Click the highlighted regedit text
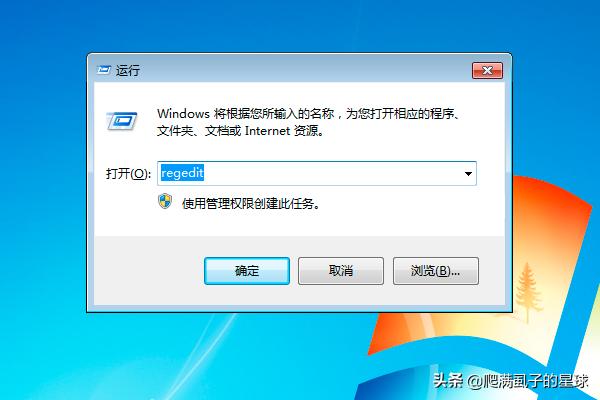This screenshot has width=600, height=400. point(182,173)
